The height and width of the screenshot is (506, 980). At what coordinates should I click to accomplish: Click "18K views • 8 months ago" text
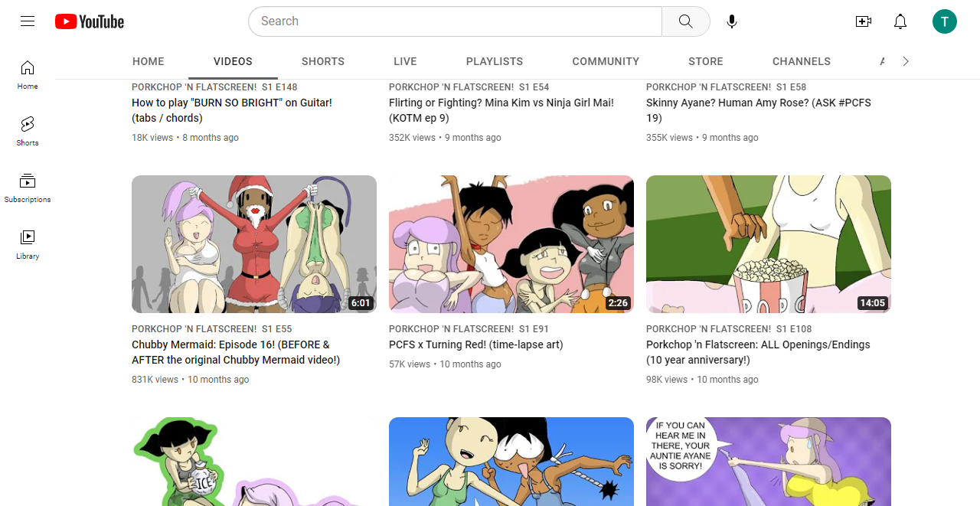[185, 138]
